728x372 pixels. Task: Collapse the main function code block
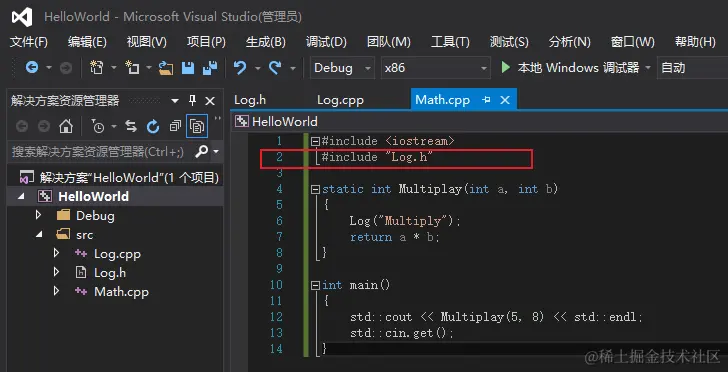click(316, 285)
